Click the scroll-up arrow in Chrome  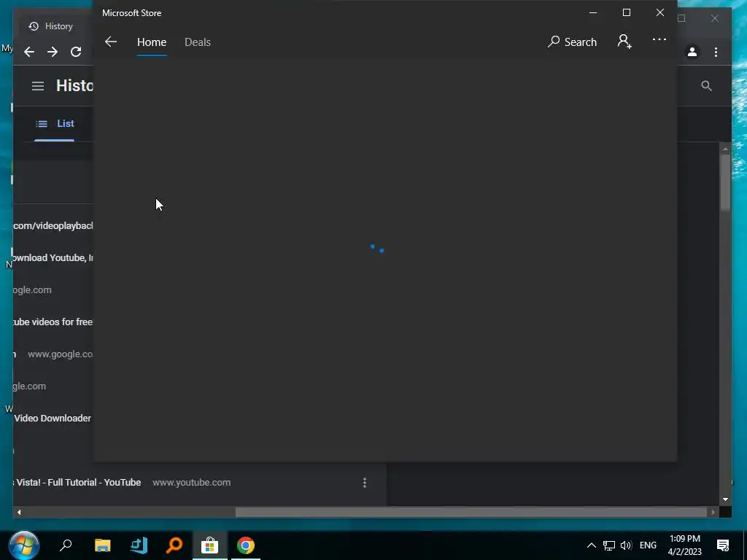pyautogui.click(x=725, y=149)
